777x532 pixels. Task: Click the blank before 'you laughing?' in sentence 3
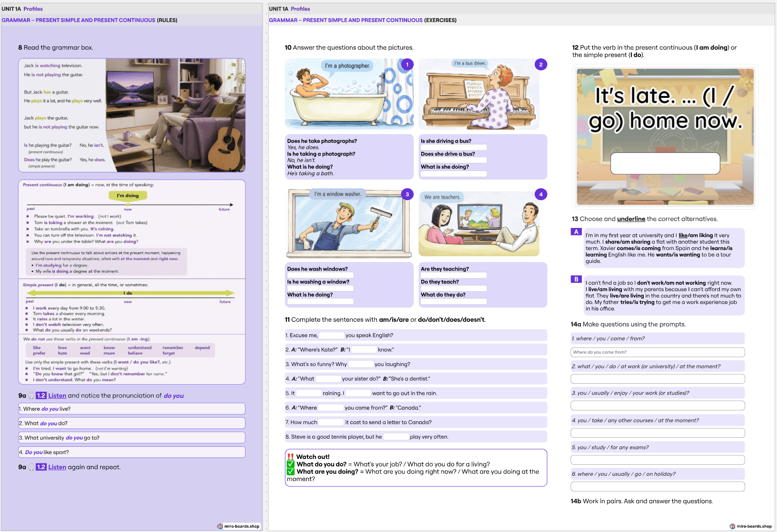click(361, 364)
